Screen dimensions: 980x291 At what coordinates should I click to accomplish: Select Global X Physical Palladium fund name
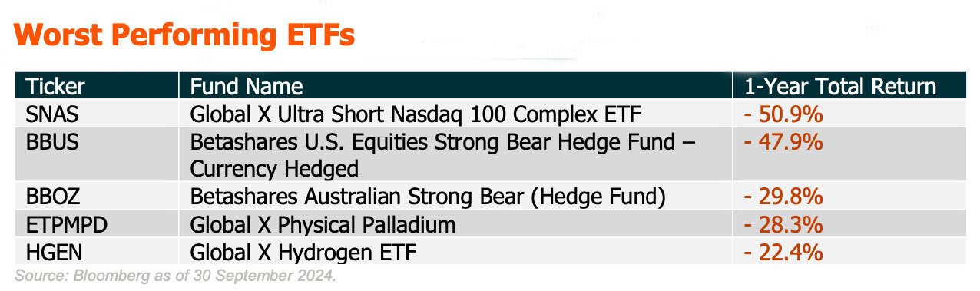(323, 224)
